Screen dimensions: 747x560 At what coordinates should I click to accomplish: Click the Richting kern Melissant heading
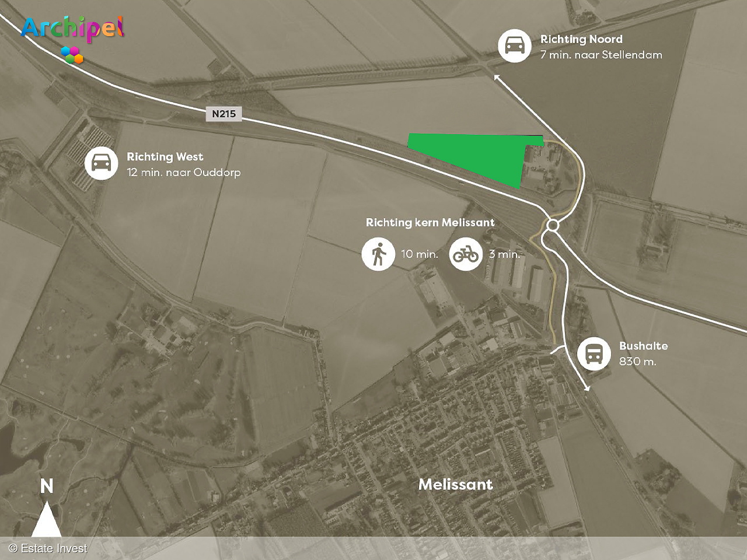coord(430,222)
